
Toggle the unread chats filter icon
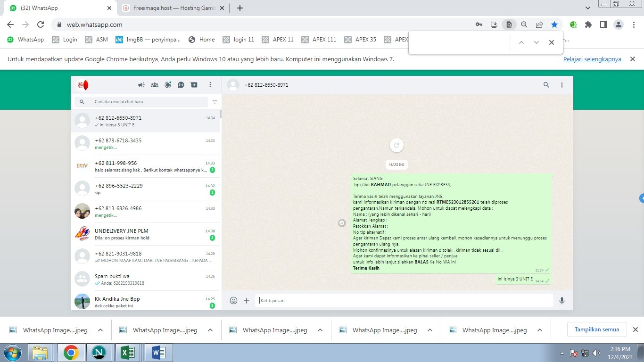point(215,102)
